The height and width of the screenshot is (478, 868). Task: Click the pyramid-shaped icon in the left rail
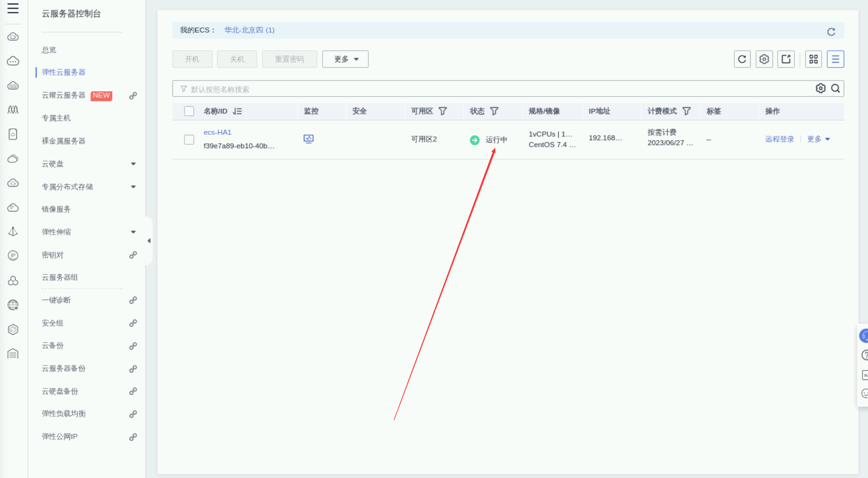[x=13, y=231]
